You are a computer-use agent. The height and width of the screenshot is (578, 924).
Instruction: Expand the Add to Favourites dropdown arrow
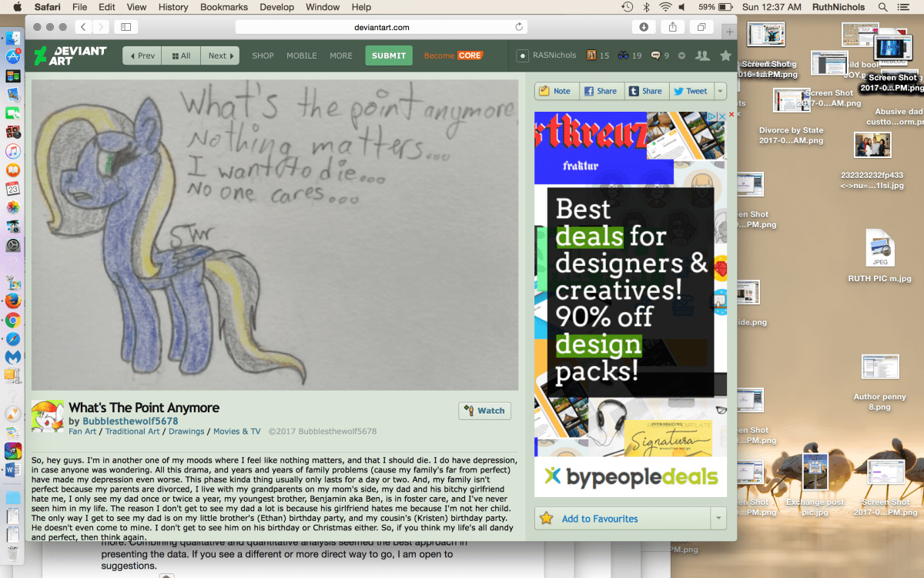click(x=719, y=519)
